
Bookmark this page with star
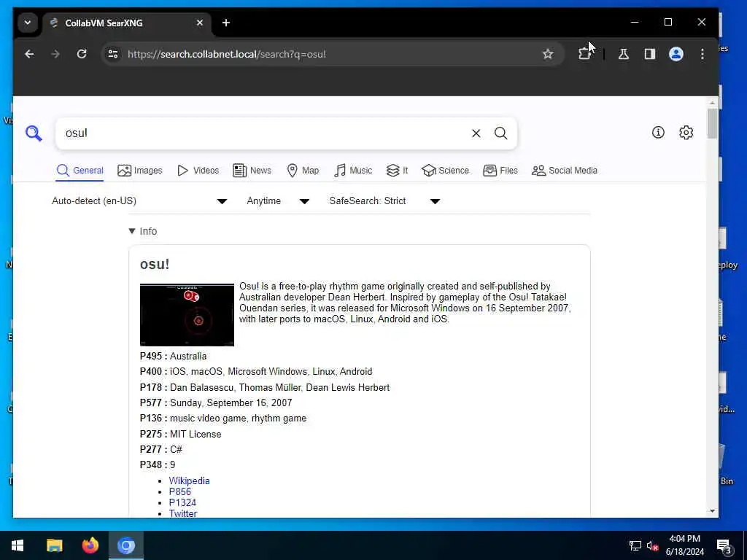coord(548,54)
